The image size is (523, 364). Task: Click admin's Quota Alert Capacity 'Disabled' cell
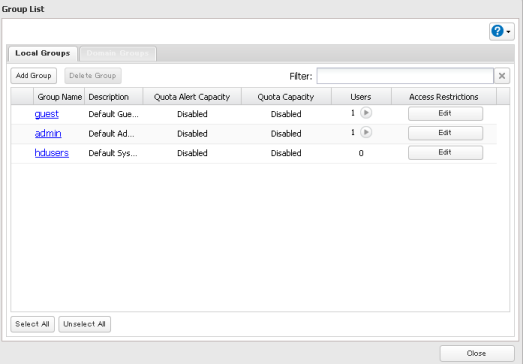tap(192, 133)
